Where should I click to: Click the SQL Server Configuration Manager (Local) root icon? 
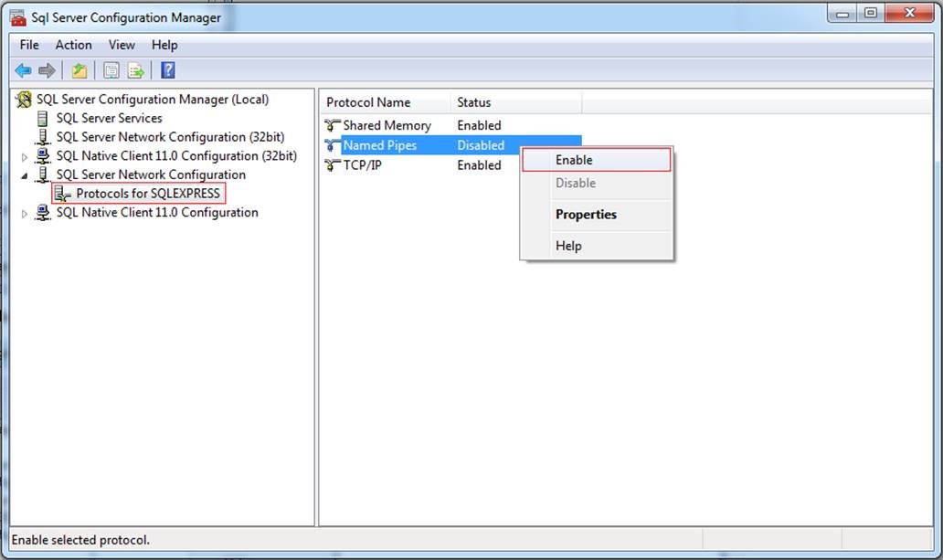[x=24, y=100]
